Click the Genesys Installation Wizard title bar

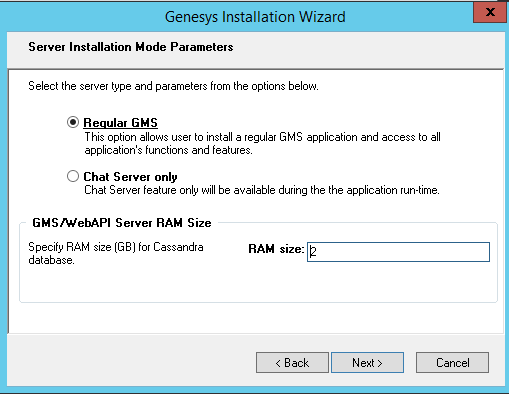(x=255, y=17)
